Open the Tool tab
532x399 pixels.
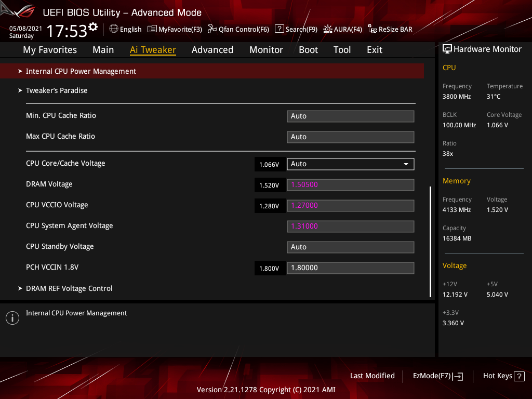pyautogui.click(x=342, y=50)
